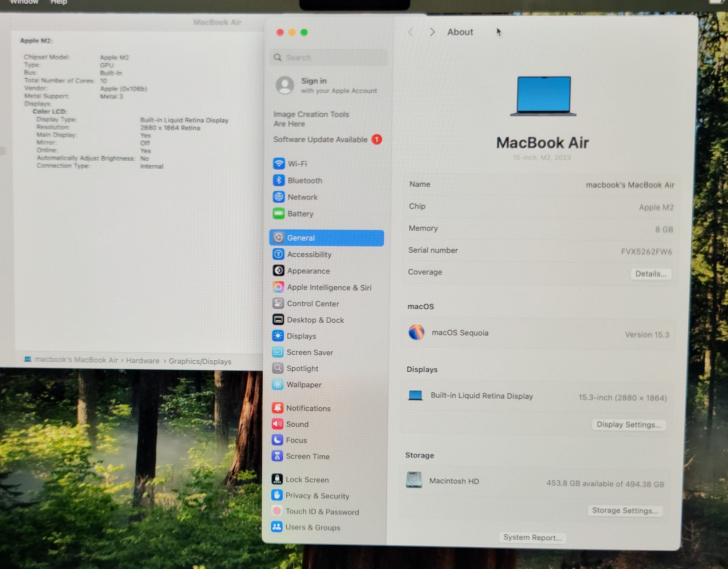Screen dimensions: 728x569
Task: Open Touch ID & Password settings
Action: tap(322, 511)
